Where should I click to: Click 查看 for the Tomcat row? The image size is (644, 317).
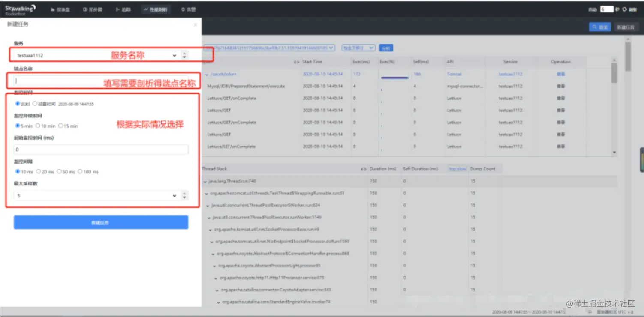coord(560,74)
